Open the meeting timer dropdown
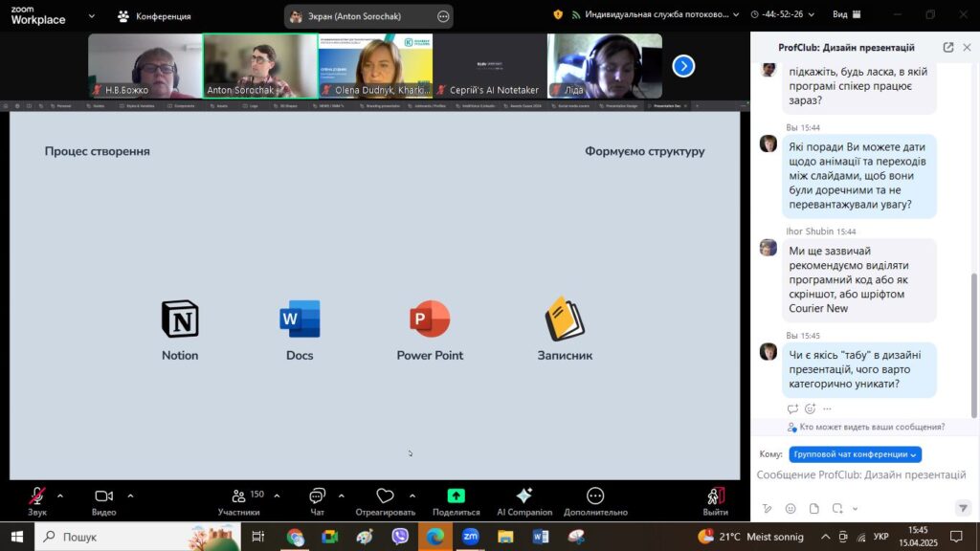 (x=783, y=14)
